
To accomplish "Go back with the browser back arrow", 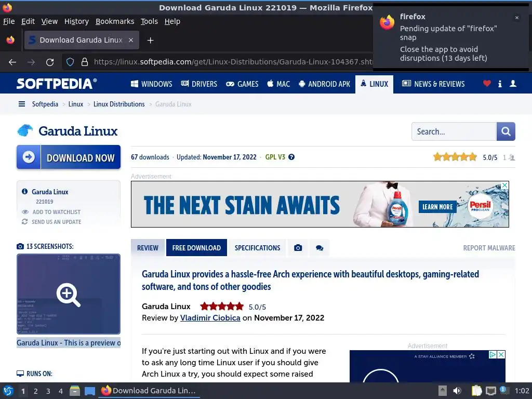I will coord(12,62).
